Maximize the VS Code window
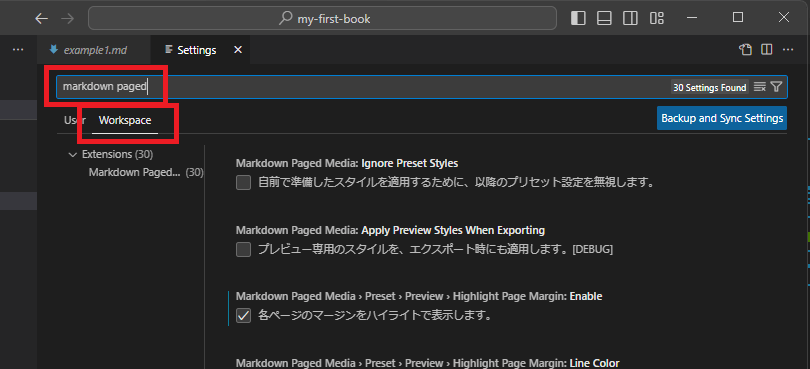The width and height of the screenshot is (810, 369). [x=738, y=18]
